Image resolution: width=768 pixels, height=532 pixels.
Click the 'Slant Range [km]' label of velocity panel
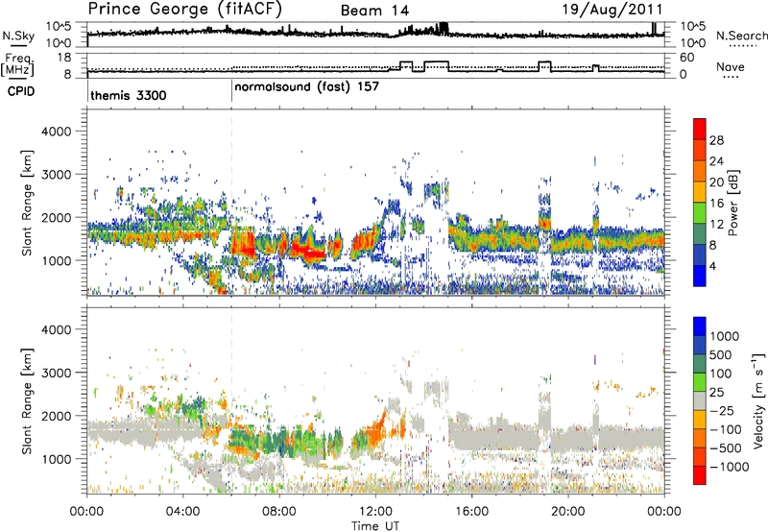click(x=26, y=401)
